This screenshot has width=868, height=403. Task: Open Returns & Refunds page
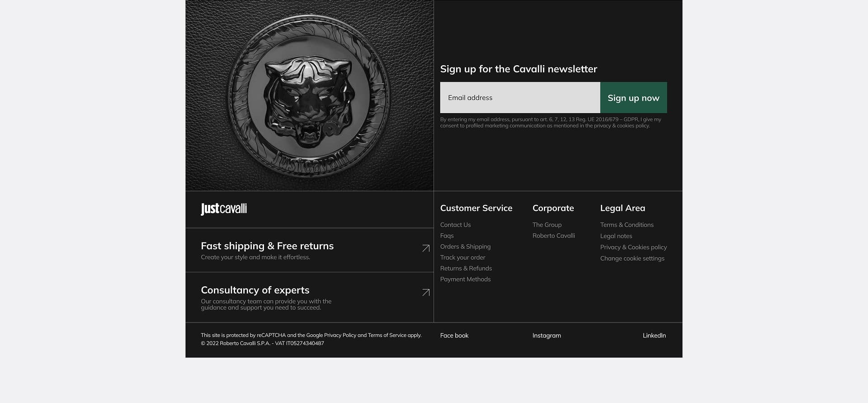pos(466,268)
